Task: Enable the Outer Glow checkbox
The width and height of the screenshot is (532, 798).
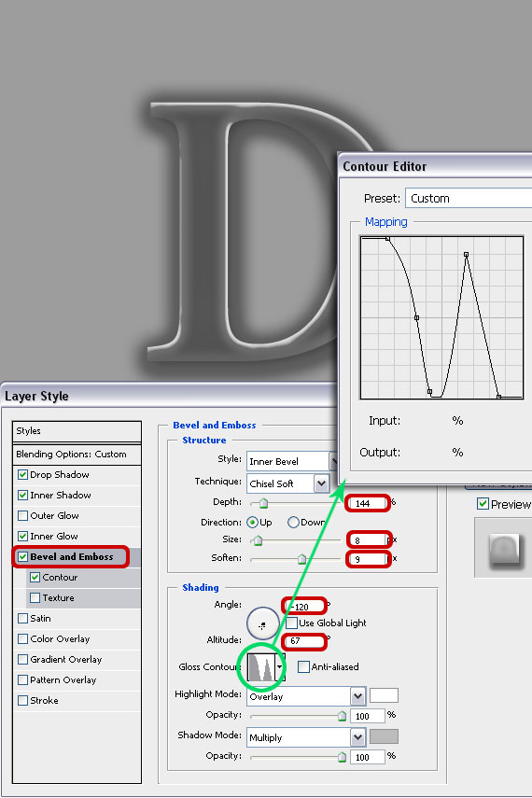Action: click(x=23, y=515)
